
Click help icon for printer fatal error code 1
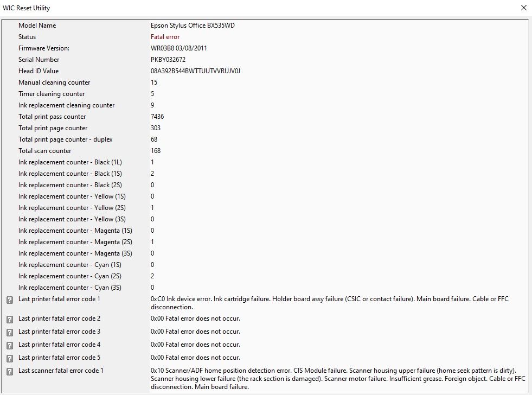(x=10, y=300)
